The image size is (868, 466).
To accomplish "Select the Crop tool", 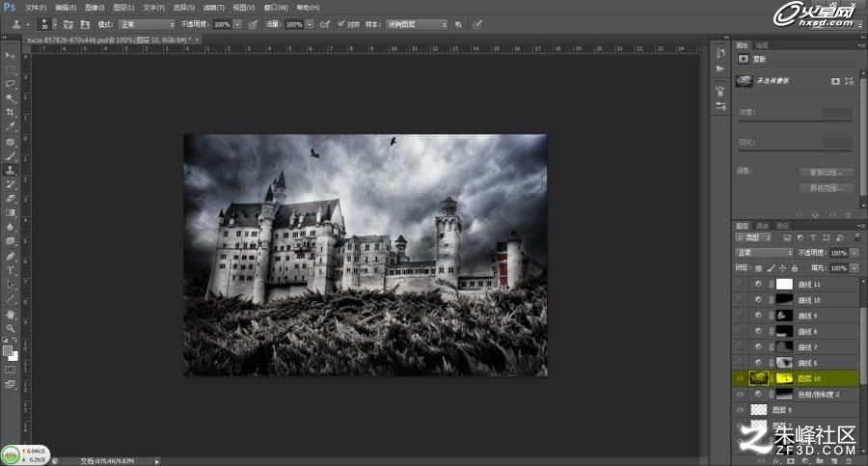I will (10, 113).
